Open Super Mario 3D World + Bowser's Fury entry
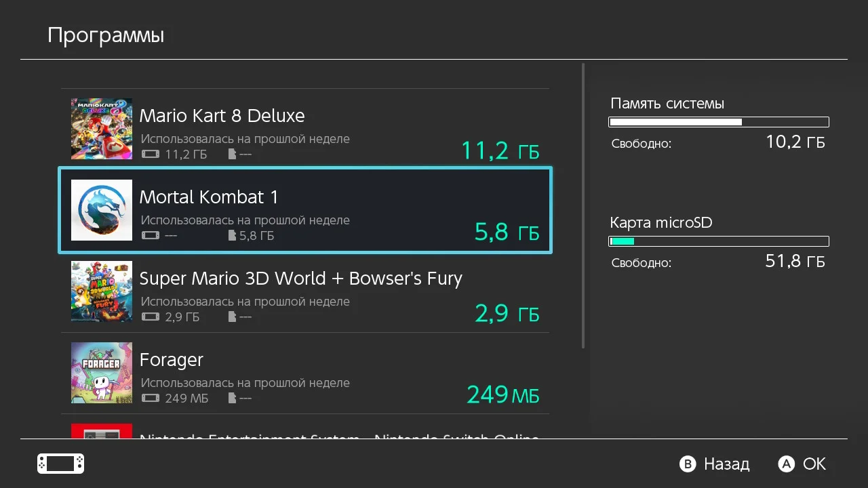This screenshot has height=488, width=868. point(300,279)
